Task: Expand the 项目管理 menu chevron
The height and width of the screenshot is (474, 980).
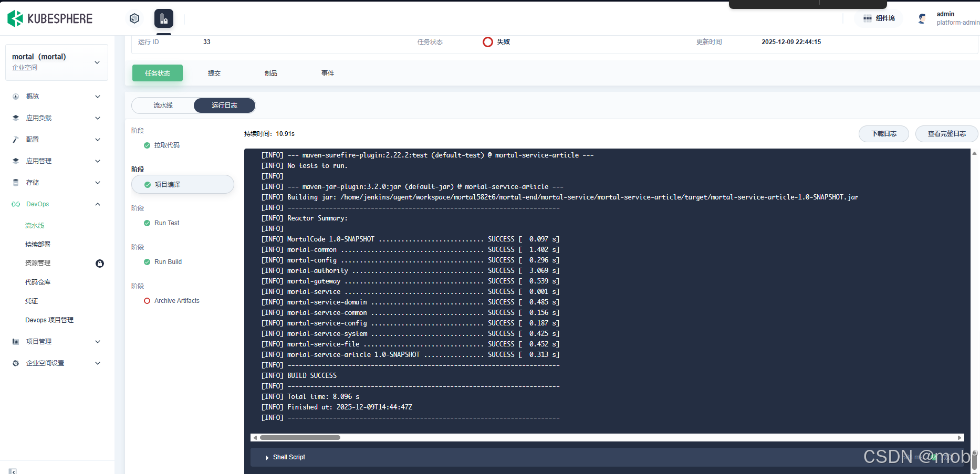Action: click(x=98, y=342)
